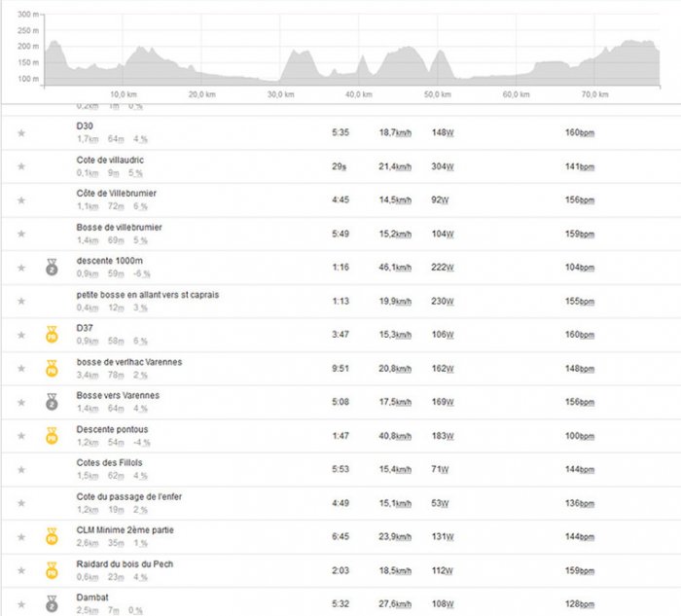Click PR medal for CLM Minime 2ème partie
Viewport: 681px width, 616px height.
point(52,536)
